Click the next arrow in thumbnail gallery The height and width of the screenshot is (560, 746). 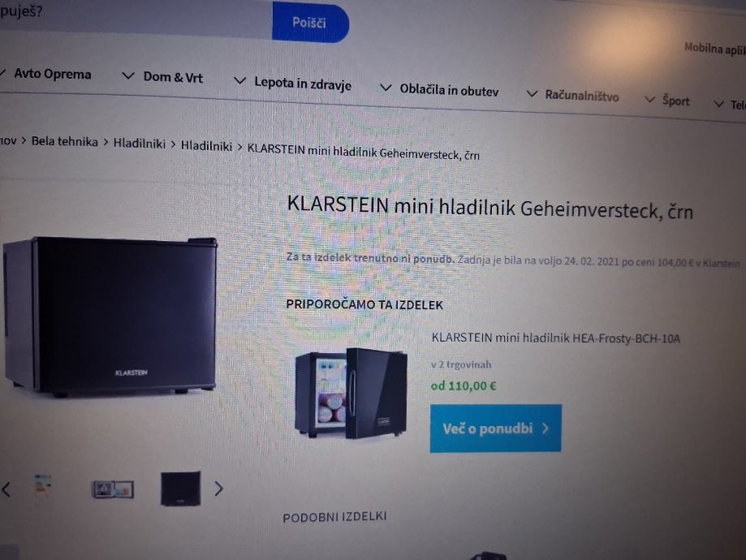(218, 489)
